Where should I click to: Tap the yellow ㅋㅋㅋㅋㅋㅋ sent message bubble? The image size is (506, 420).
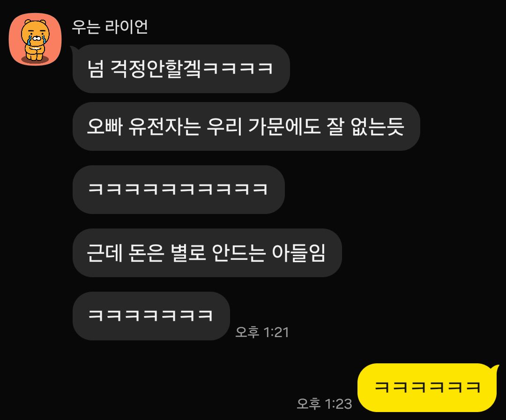tap(428, 387)
